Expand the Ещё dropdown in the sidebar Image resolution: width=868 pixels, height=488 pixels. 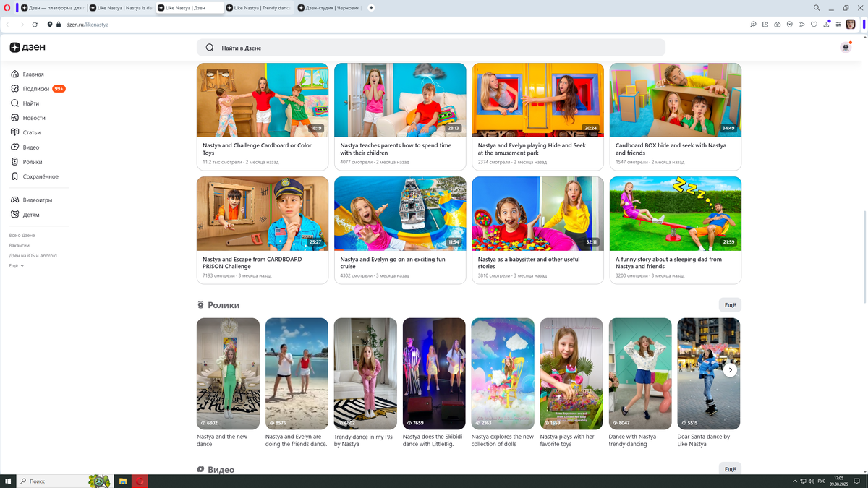[x=17, y=266]
